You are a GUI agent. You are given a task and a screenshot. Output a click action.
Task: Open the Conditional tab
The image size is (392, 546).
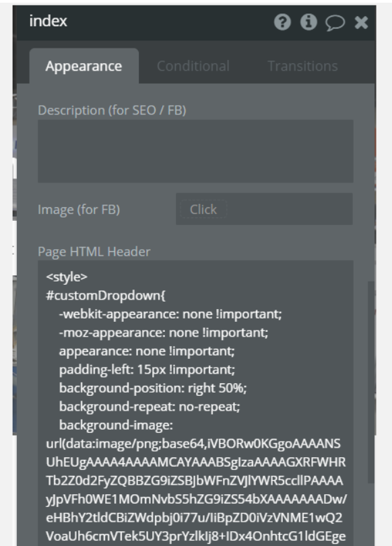[x=193, y=66]
